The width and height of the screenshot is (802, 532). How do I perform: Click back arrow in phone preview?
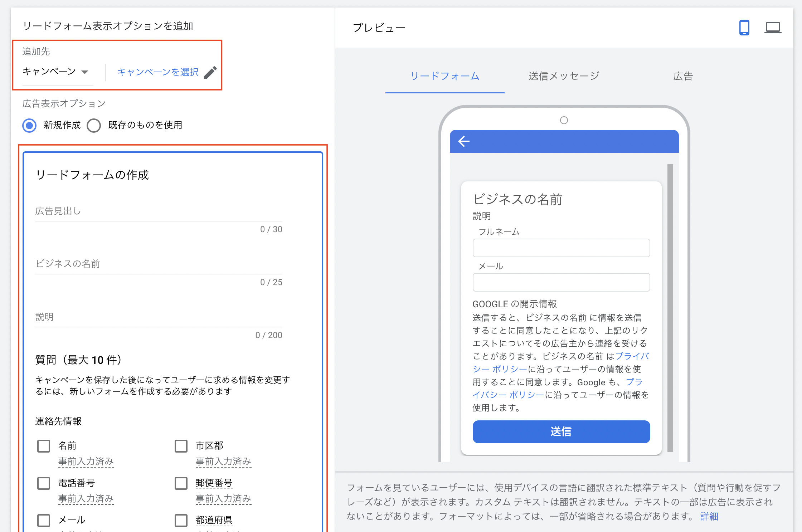pos(464,141)
